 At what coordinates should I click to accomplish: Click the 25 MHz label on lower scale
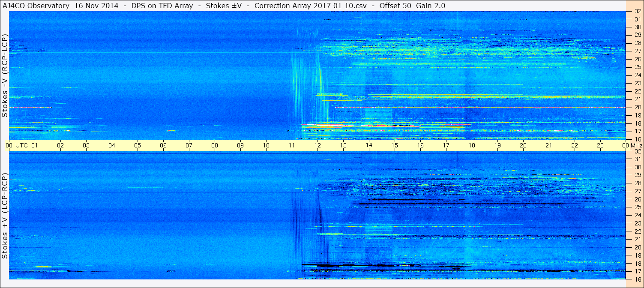pos(637,207)
